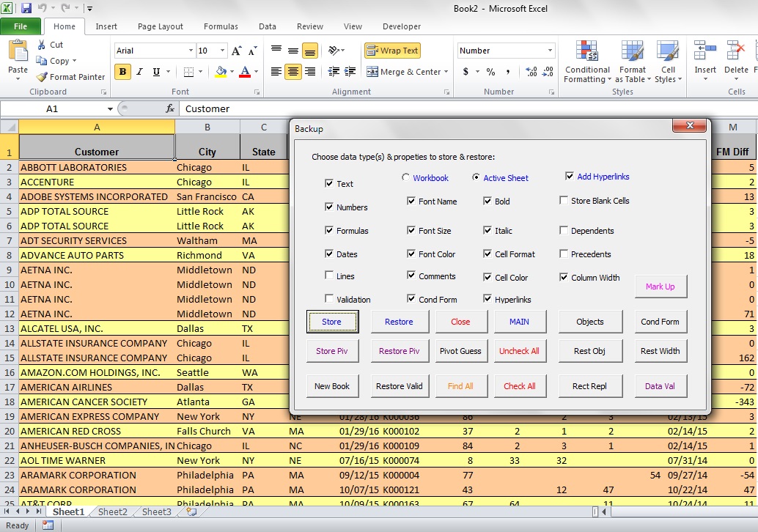Click the Uncheck All button
Screen dimensions: 758x532
click(x=519, y=351)
